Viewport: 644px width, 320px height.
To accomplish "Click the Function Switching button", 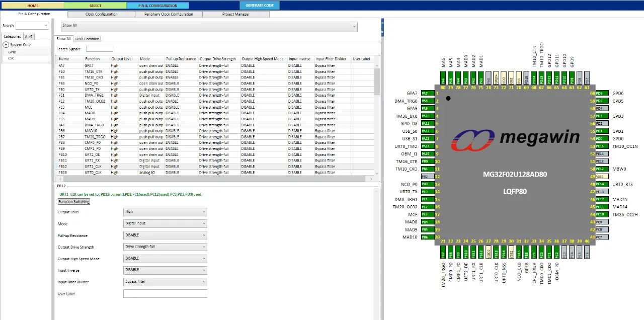I will (x=74, y=202).
